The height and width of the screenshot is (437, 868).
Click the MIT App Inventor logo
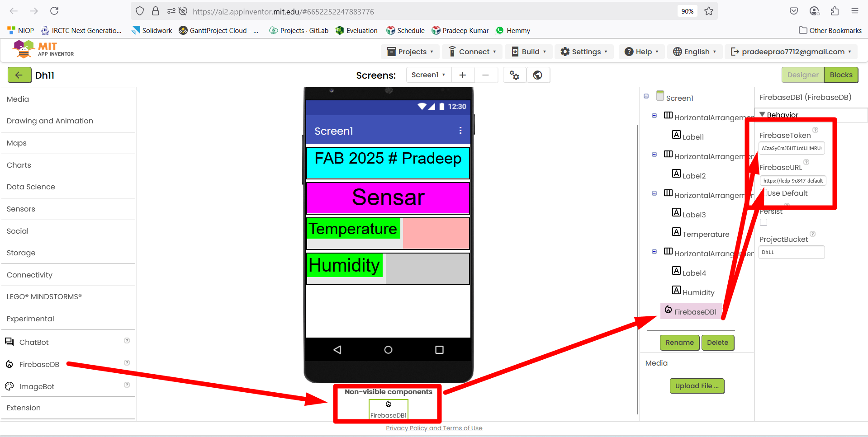43,49
